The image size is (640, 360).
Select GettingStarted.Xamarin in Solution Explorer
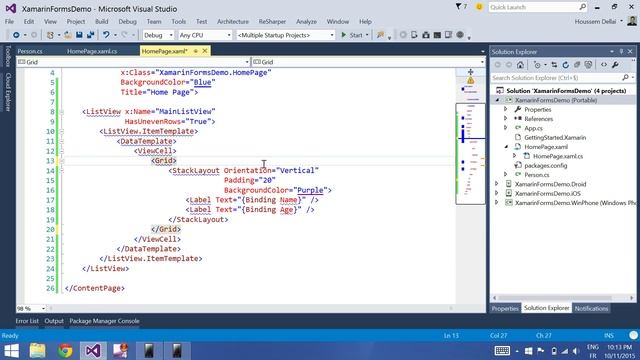click(555, 138)
